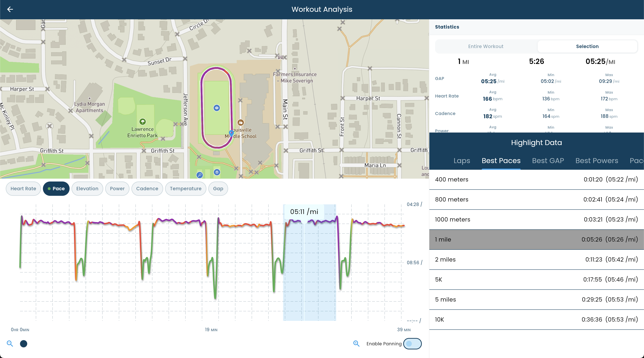Click the athletics marker inside the running track

217,108
